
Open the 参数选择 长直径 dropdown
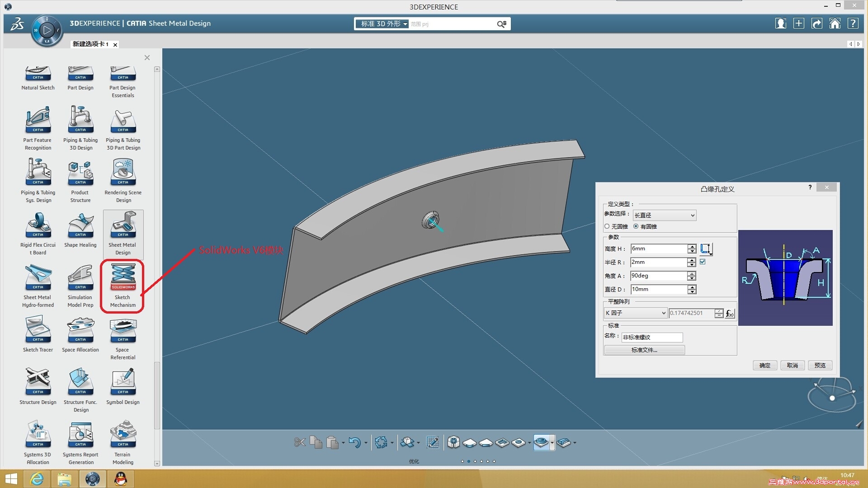point(664,216)
